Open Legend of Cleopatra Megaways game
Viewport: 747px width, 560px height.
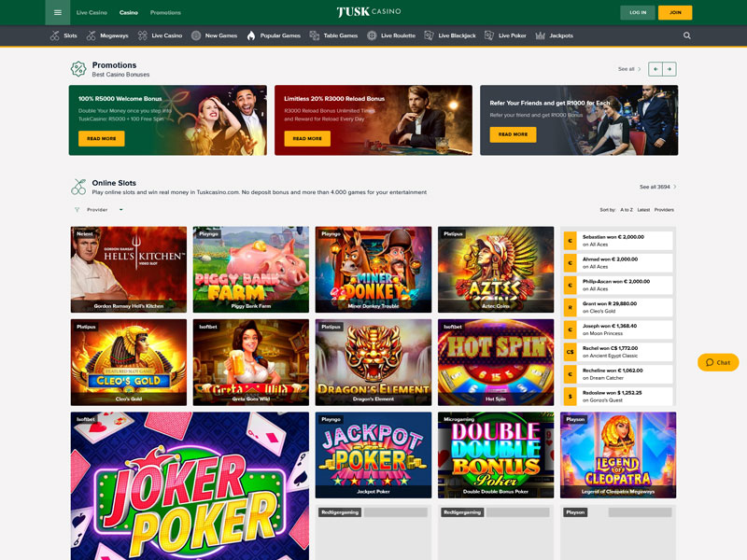(618, 455)
